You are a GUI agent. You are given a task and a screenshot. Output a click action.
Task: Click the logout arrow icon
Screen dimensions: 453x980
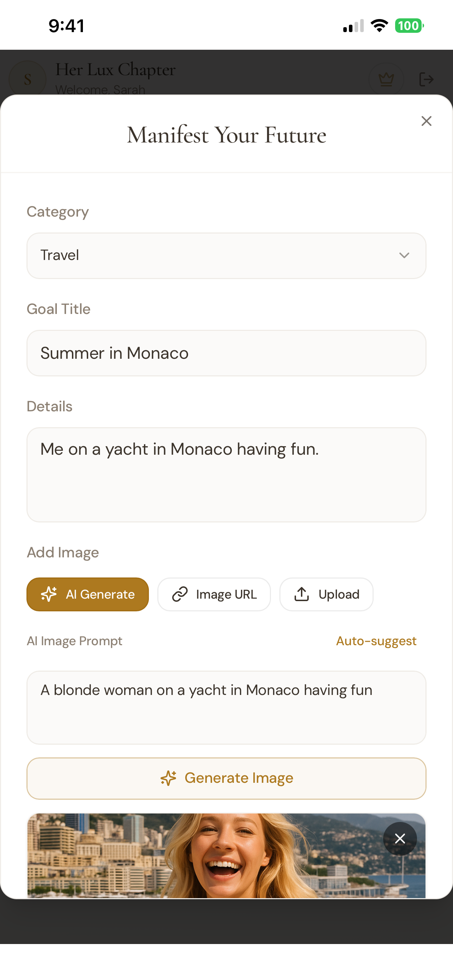(426, 79)
